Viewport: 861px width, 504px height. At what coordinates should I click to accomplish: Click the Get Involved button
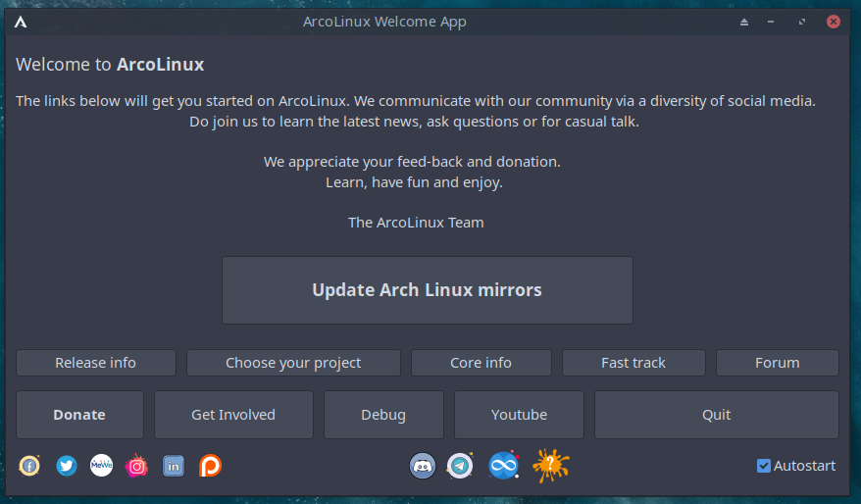tap(234, 415)
